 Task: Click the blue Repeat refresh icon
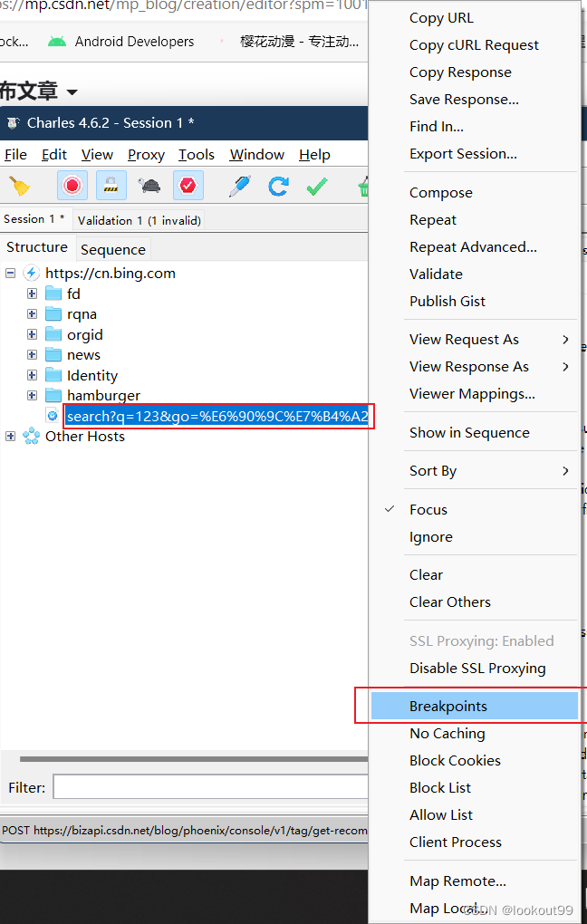(x=278, y=187)
